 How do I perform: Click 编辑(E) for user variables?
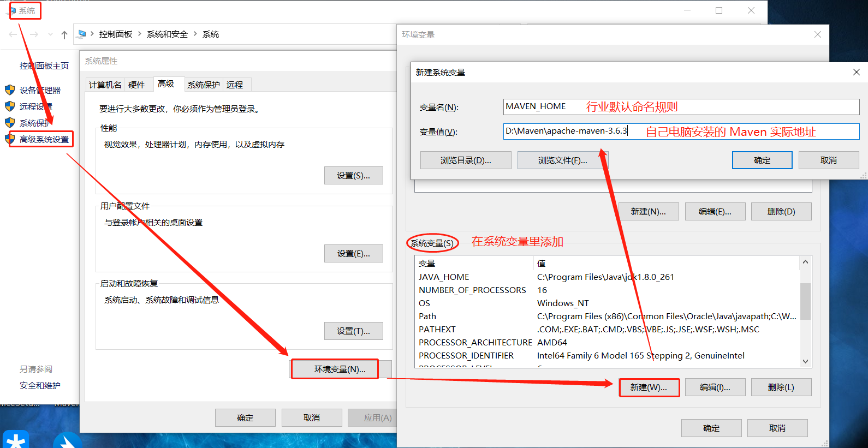point(715,211)
